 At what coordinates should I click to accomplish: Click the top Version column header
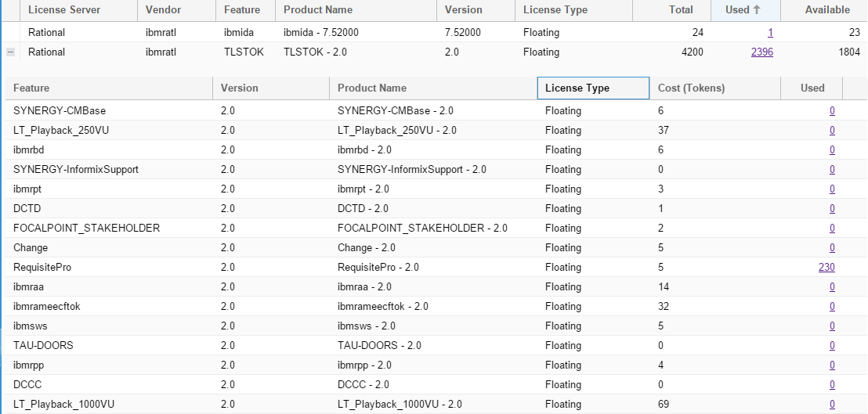(x=463, y=10)
